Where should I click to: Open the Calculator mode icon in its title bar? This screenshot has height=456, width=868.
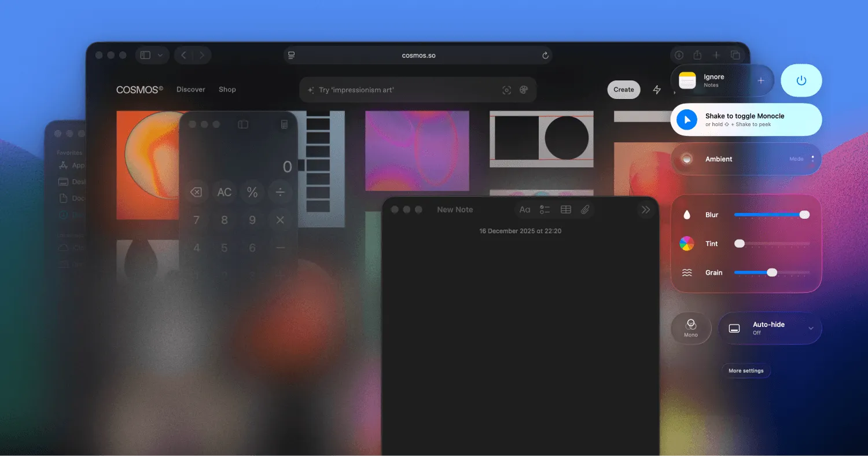[x=284, y=124]
